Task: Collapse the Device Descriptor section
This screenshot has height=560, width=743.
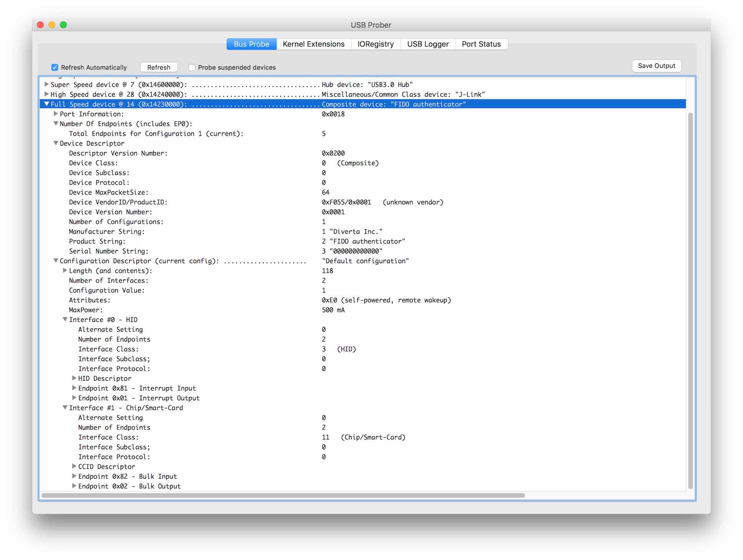Action: [55, 143]
